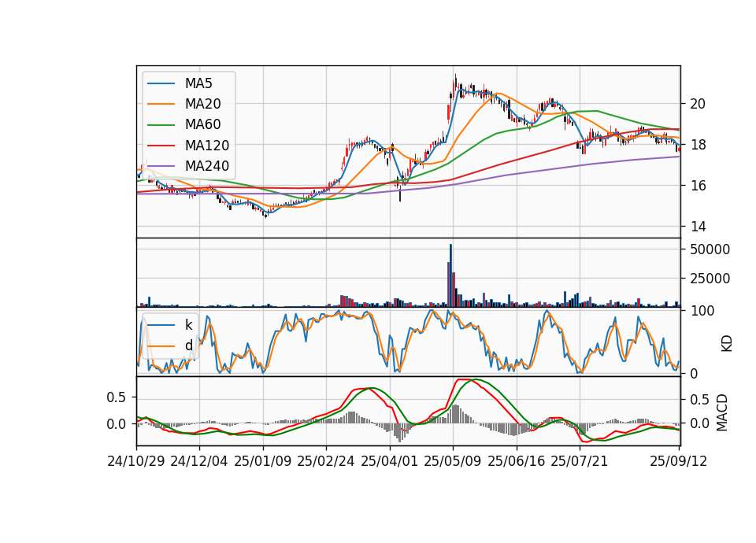Click the purple MA240 legend line swatch
This screenshot has width=756, height=543.
[x=161, y=166]
